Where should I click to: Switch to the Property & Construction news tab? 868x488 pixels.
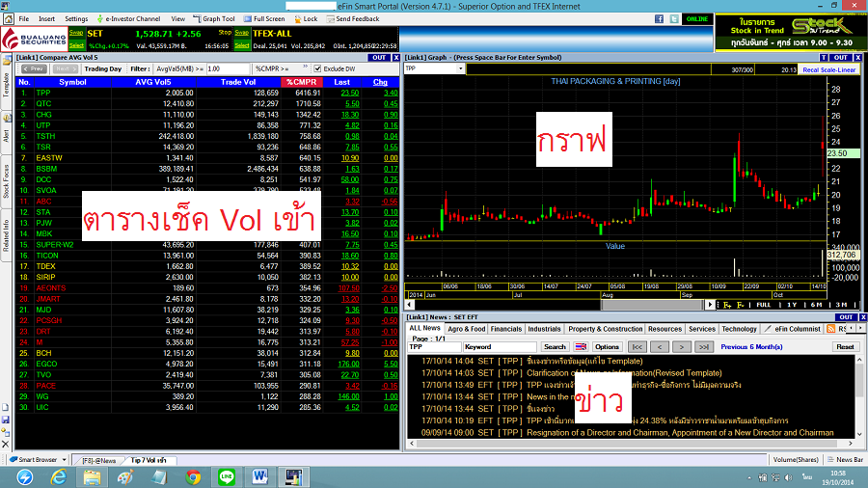coord(605,329)
